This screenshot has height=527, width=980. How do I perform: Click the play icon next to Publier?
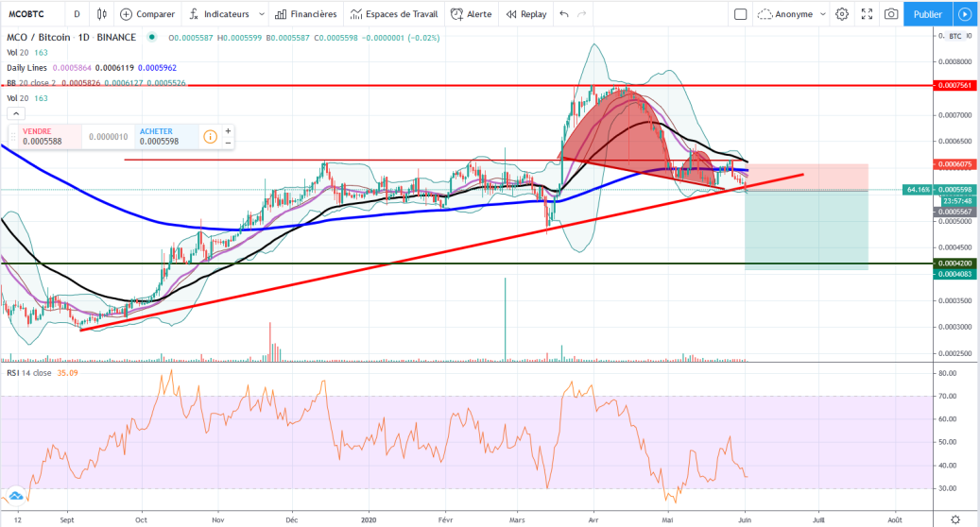[x=964, y=14]
